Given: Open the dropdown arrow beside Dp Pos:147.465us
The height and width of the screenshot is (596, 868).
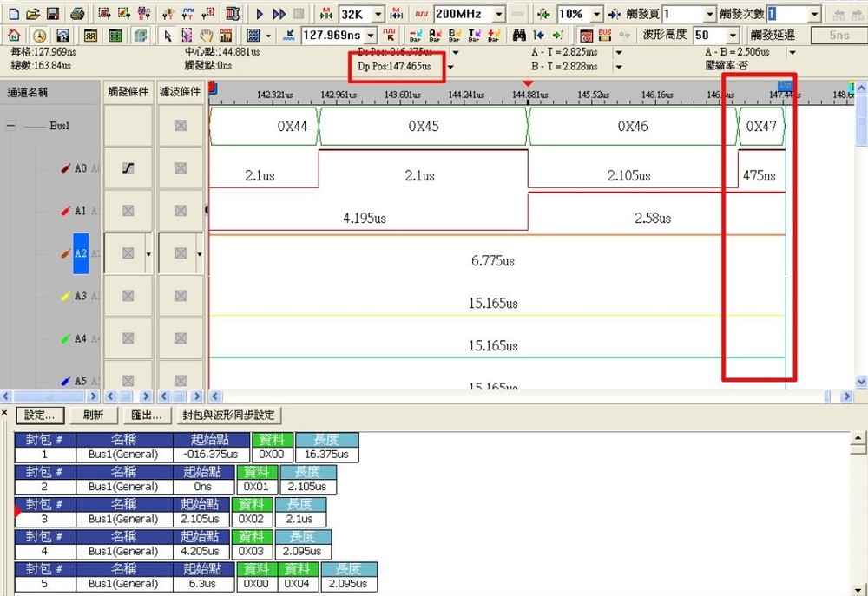Looking at the screenshot, I should click(451, 67).
